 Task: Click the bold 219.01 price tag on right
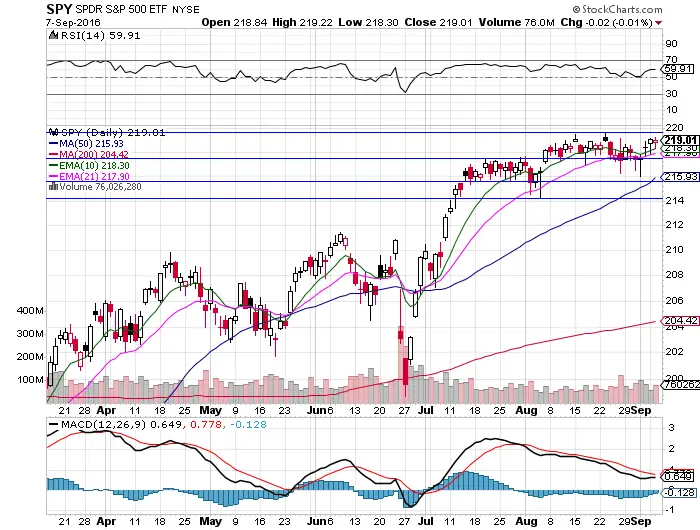(681, 140)
